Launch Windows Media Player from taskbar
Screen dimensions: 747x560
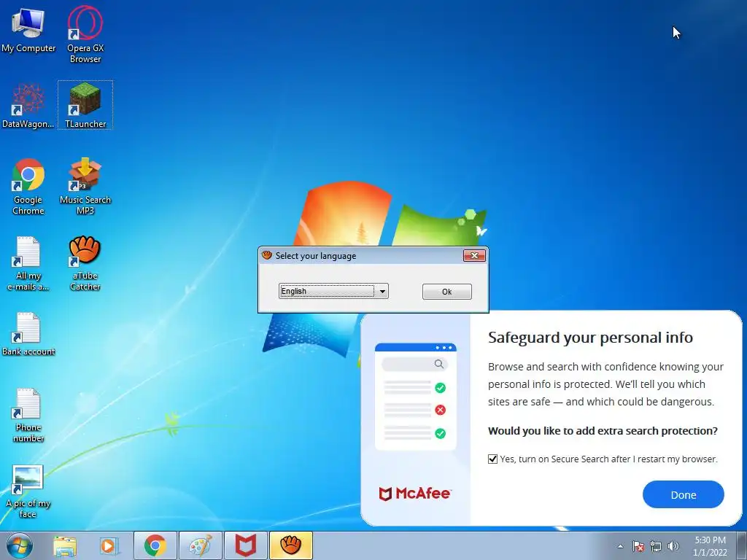click(x=109, y=545)
